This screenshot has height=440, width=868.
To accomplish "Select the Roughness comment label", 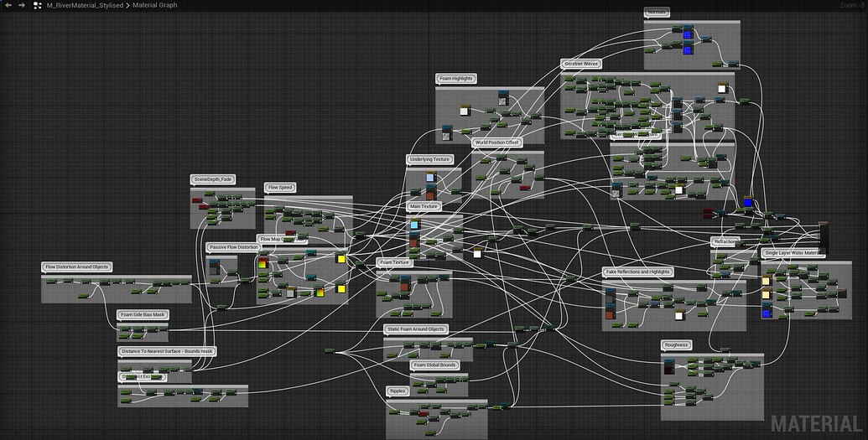I will click(x=676, y=345).
